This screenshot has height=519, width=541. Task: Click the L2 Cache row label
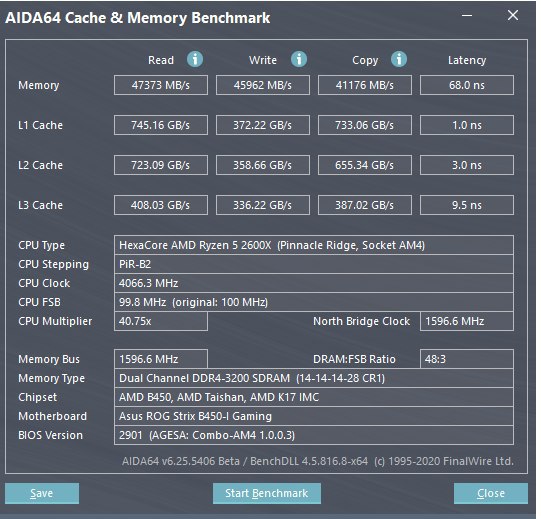(40, 165)
